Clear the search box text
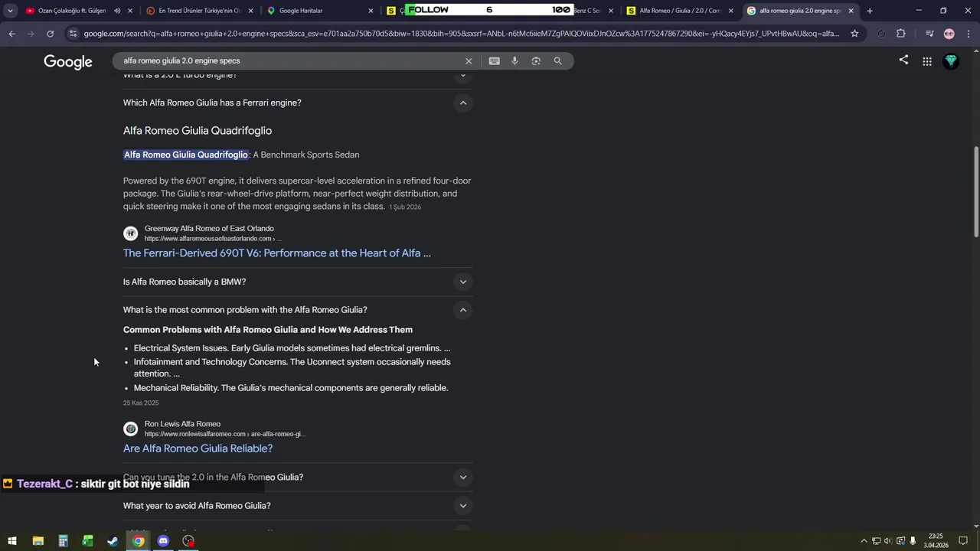The image size is (980, 551). pyautogui.click(x=469, y=61)
